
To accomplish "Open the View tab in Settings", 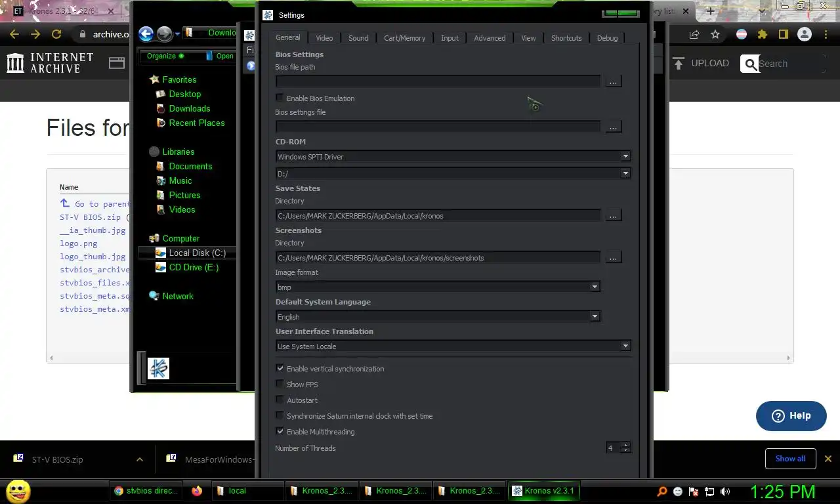I will pyautogui.click(x=528, y=38).
